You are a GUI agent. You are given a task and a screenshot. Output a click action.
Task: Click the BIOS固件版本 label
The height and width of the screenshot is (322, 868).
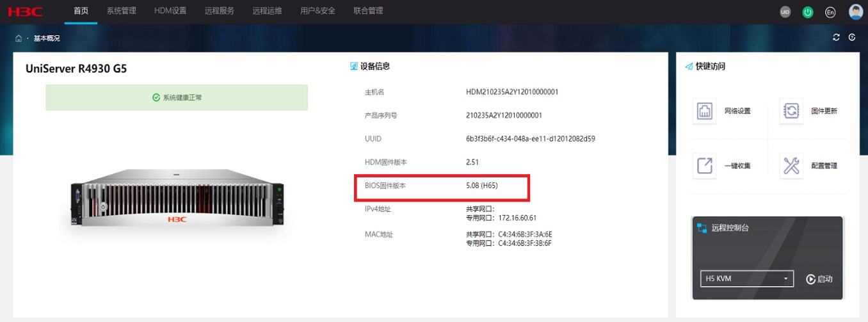[385, 186]
